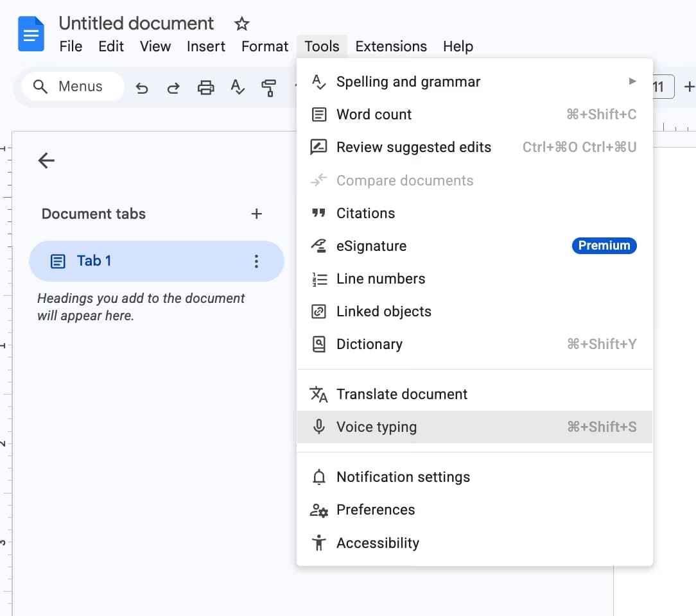Open Linked objects from Tools menu
Viewport: 696px width, 616px height.
click(474, 312)
